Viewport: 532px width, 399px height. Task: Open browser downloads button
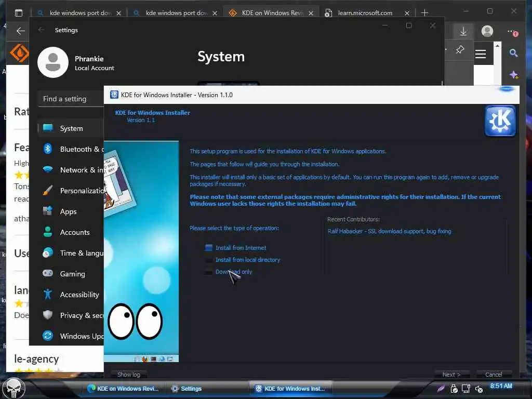tap(463, 31)
